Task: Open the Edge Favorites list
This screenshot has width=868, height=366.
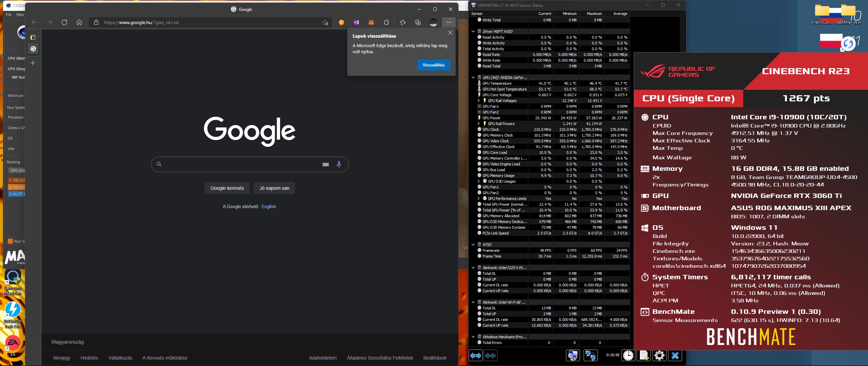Action: tap(403, 22)
